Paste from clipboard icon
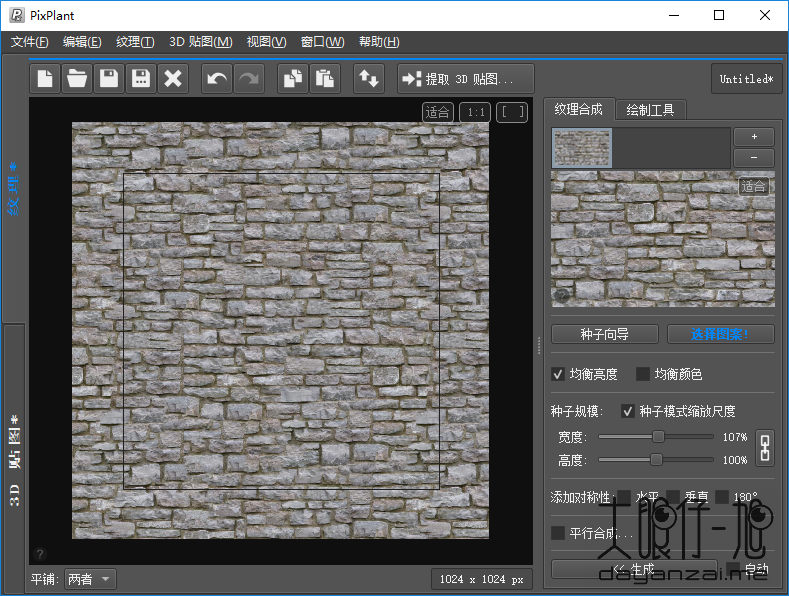The height and width of the screenshot is (596, 789). 325,79
